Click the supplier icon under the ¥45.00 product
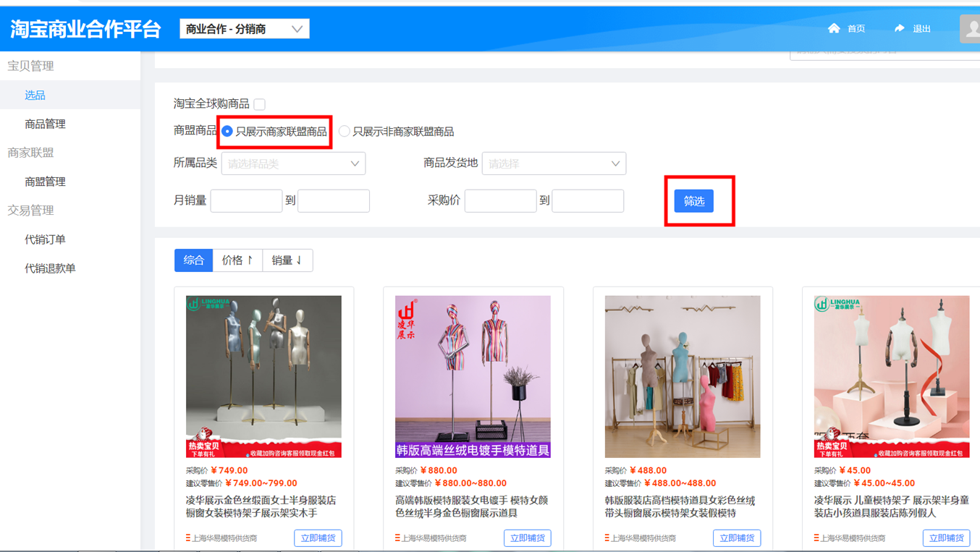 (816, 538)
